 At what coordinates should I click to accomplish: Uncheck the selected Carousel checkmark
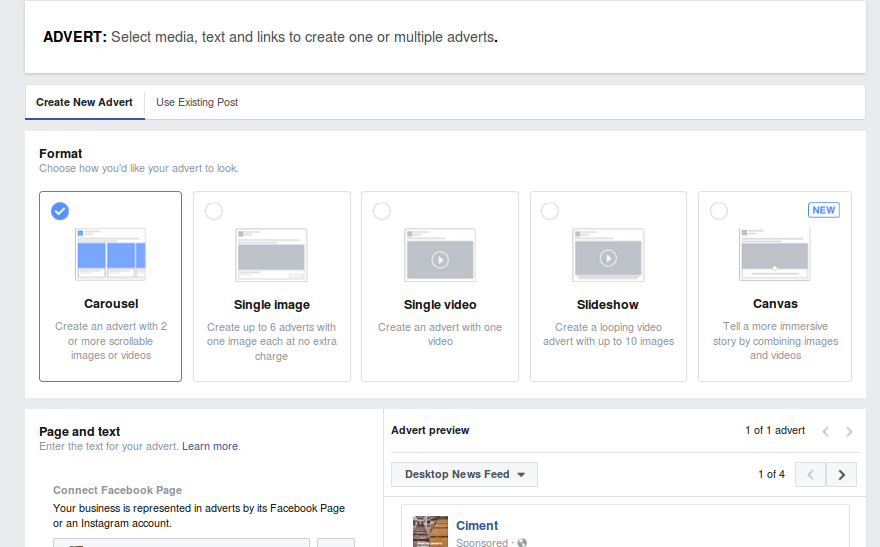click(x=60, y=210)
